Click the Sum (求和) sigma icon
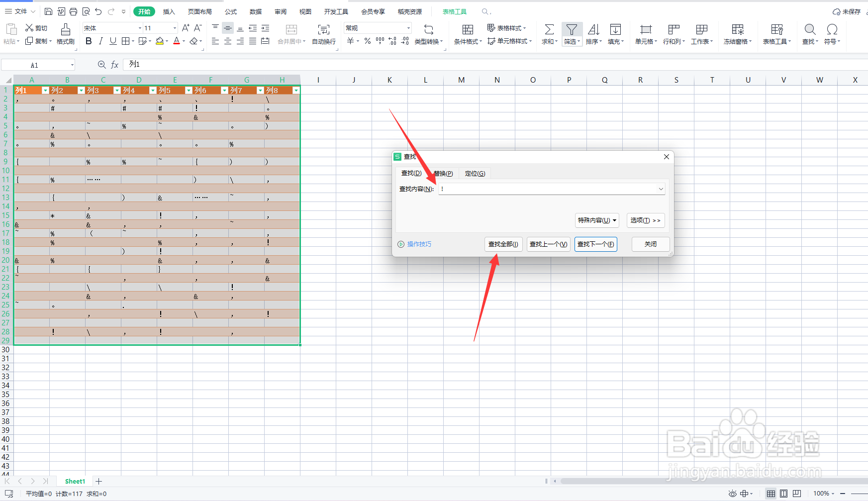The image size is (868, 501). (549, 29)
